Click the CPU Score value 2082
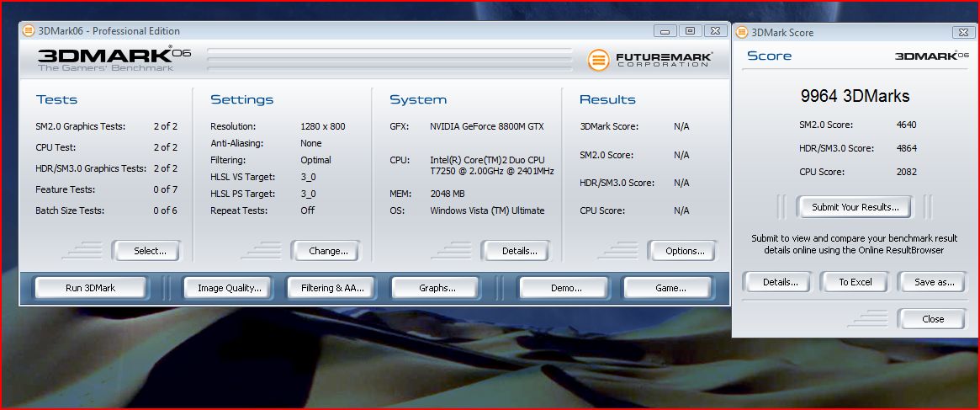Viewport: 980px width, 410px height. (906, 172)
